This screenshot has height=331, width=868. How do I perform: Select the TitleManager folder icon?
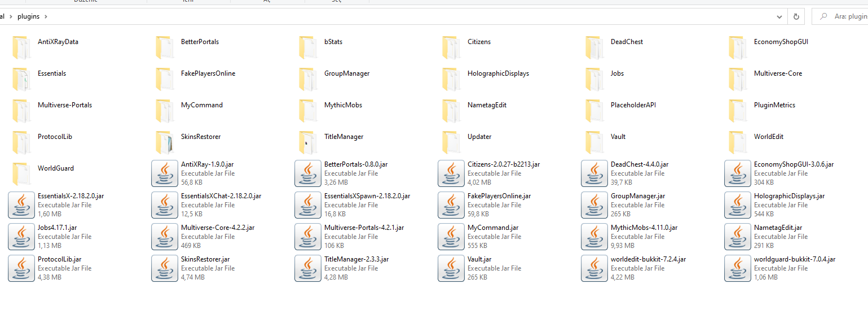(x=307, y=142)
